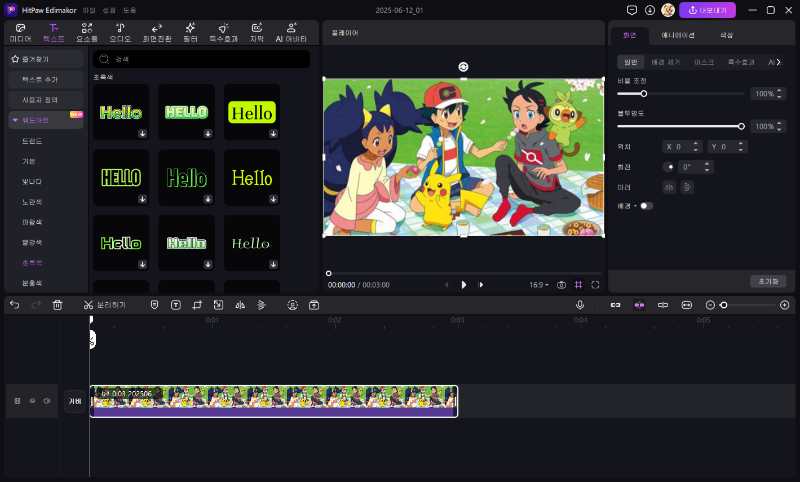
Task: Open the 16:9 aspect ratio dropdown
Action: click(539, 285)
